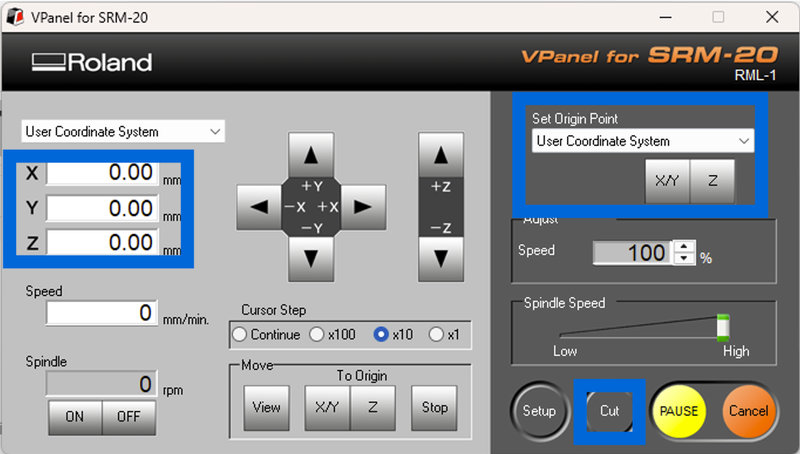Move to the Z origin

pos(372,408)
